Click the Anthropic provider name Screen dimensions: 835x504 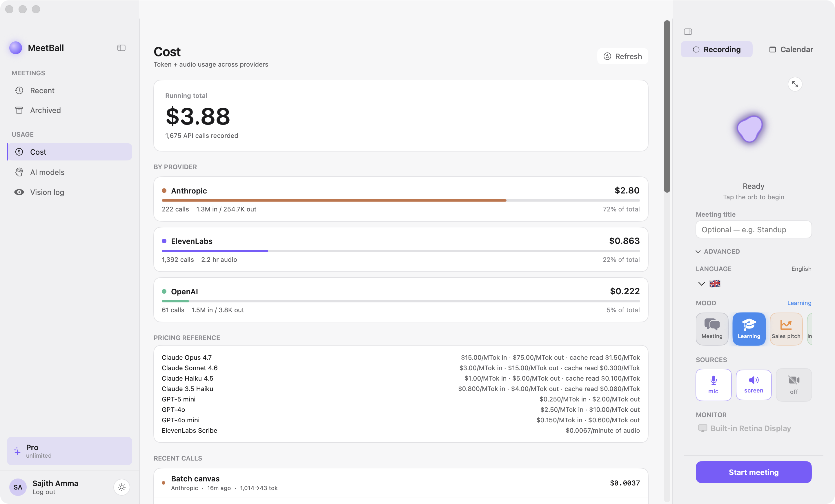tap(189, 191)
